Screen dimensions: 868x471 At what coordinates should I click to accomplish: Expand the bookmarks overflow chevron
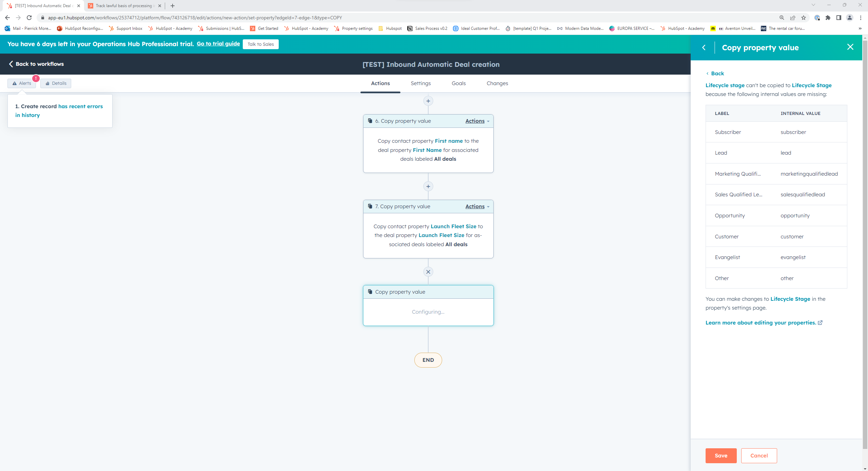tap(860, 28)
